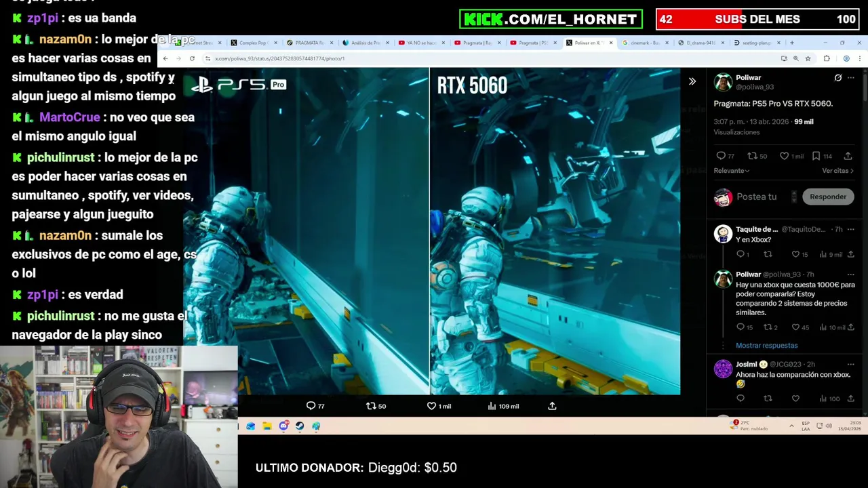Click the PS5 Pro comparison image half
868x488 pixels.
(306, 231)
